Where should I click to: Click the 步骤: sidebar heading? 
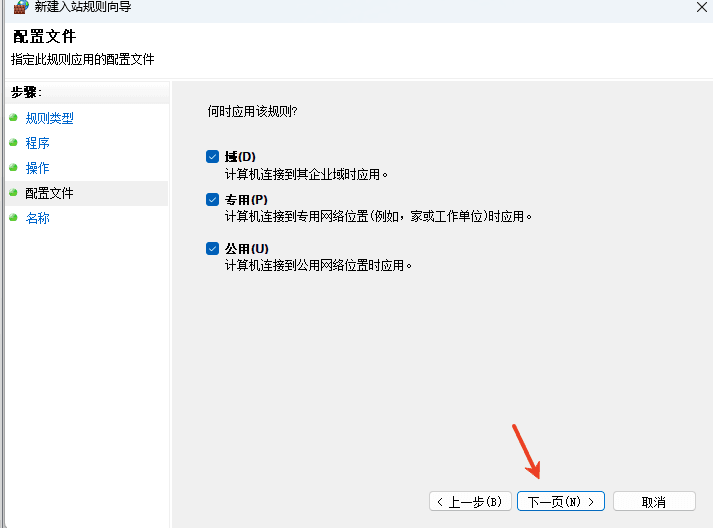(x=26, y=92)
